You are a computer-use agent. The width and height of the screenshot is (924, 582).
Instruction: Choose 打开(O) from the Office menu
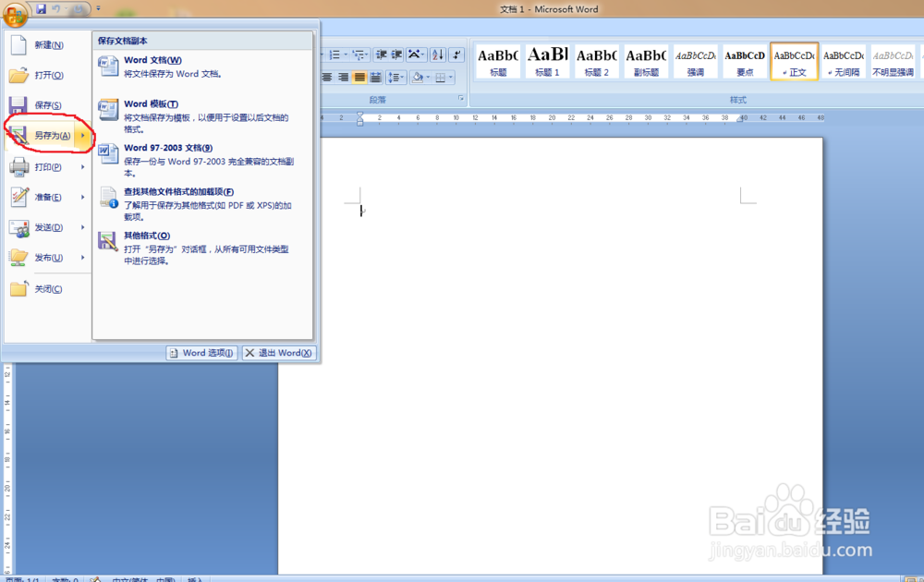(48, 75)
